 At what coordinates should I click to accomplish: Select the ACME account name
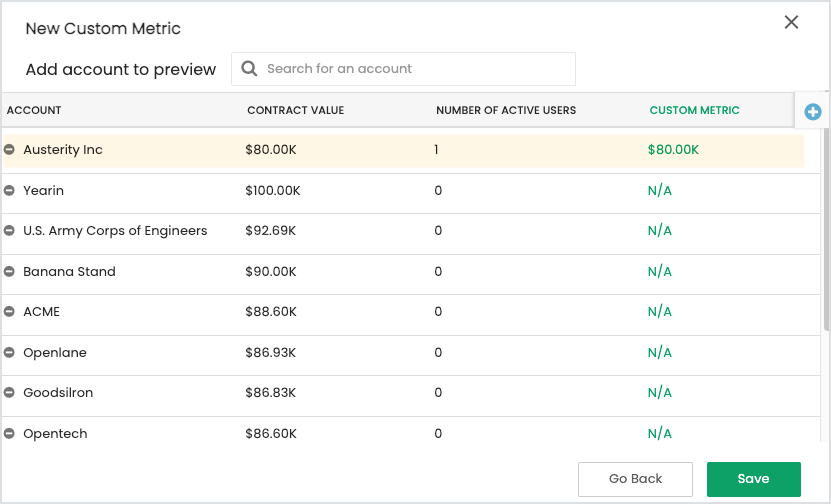(41, 312)
